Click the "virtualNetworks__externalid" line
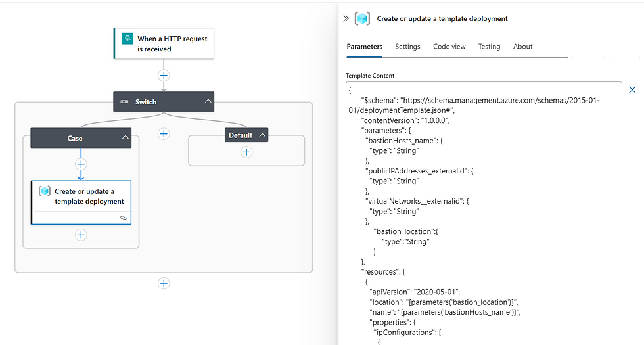This screenshot has height=345, width=644. (x=417, y=201)
